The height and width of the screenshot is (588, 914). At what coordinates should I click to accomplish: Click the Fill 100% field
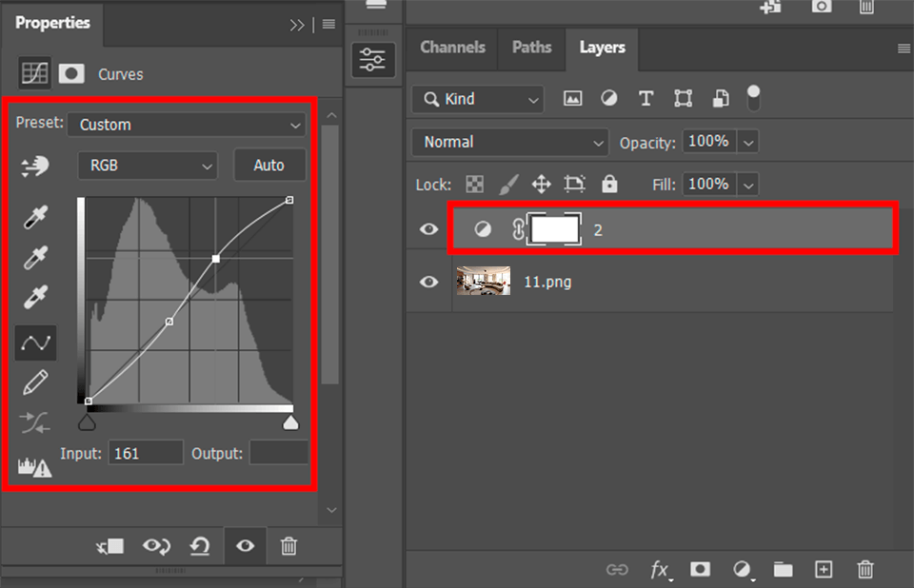pyautogui.click(x=709, y=185)
